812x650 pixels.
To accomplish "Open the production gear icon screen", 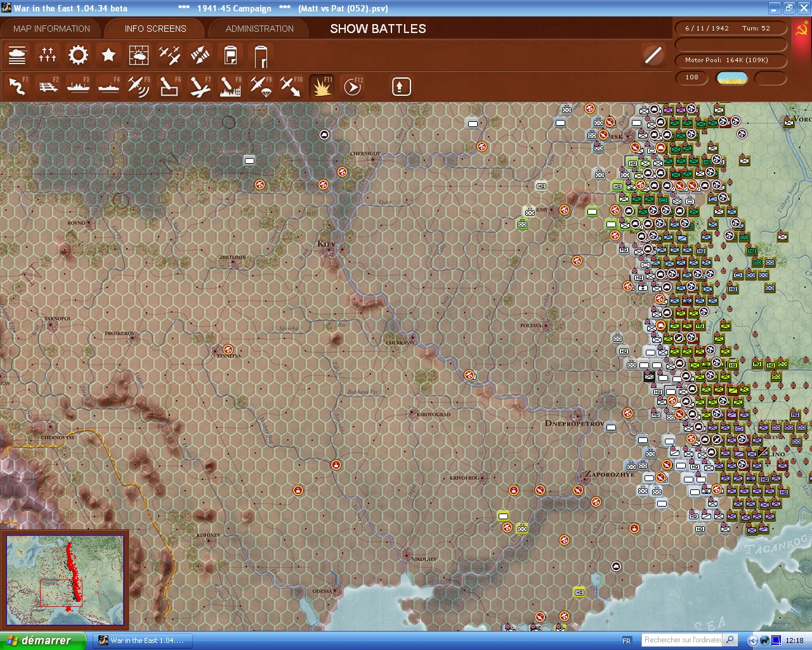I will click(x=78, y=55).
